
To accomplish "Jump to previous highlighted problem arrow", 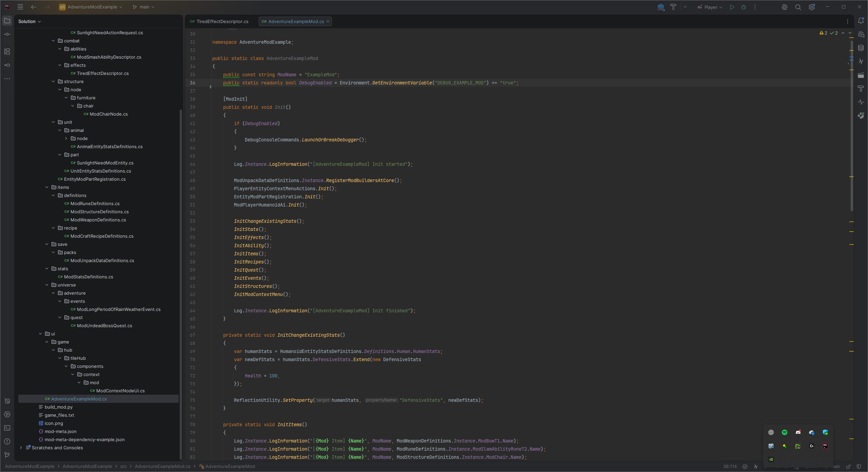I will pyautogui.click(x=843, y=33).
